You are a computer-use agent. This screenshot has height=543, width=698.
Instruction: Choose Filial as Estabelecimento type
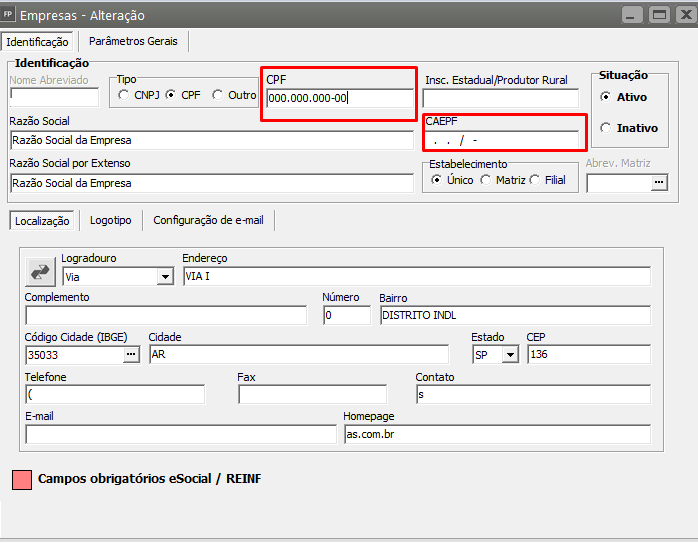535,180
